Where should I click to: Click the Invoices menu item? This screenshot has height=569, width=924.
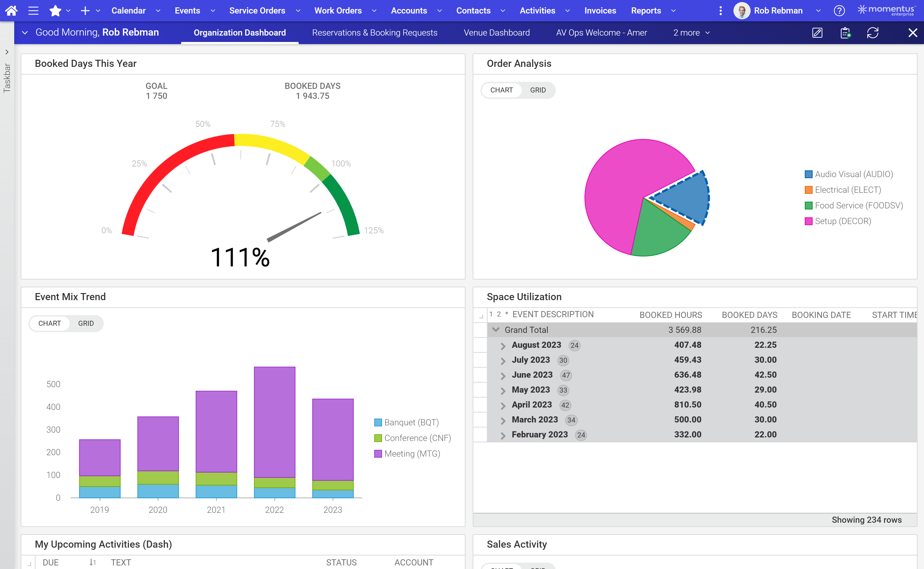pyautogui.click(x=599, y=10)
